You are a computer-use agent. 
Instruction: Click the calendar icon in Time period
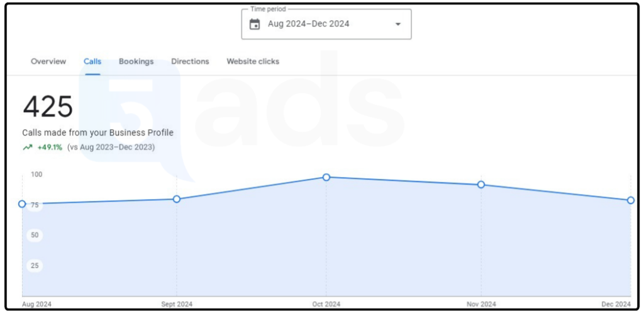point(255,25)
